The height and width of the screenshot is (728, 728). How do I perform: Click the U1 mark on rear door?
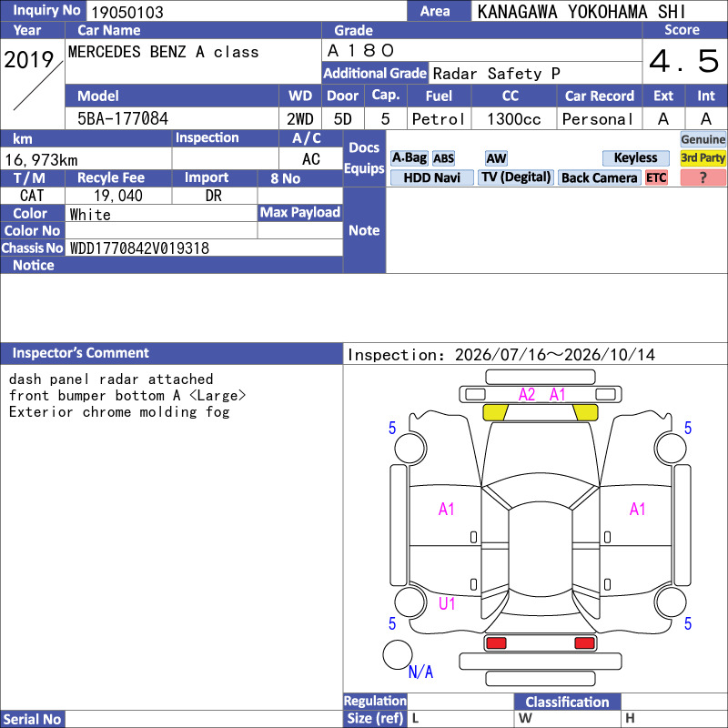447,603
